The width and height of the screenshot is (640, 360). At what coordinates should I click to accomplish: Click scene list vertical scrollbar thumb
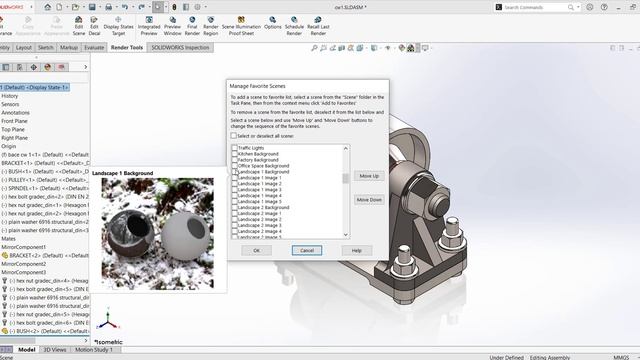pos(346,178)
